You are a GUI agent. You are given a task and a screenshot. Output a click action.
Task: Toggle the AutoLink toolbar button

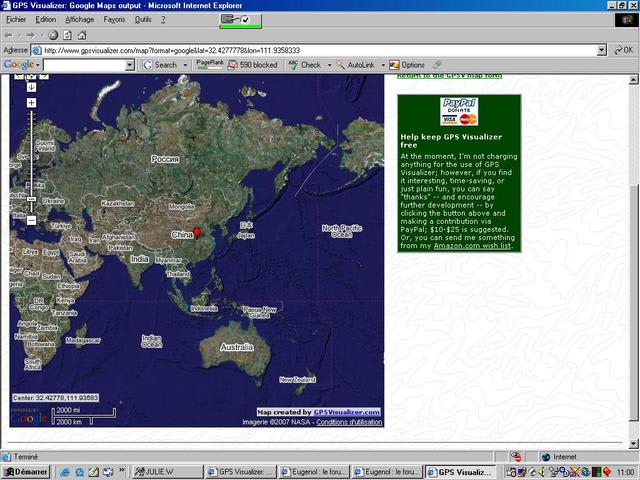354,65
